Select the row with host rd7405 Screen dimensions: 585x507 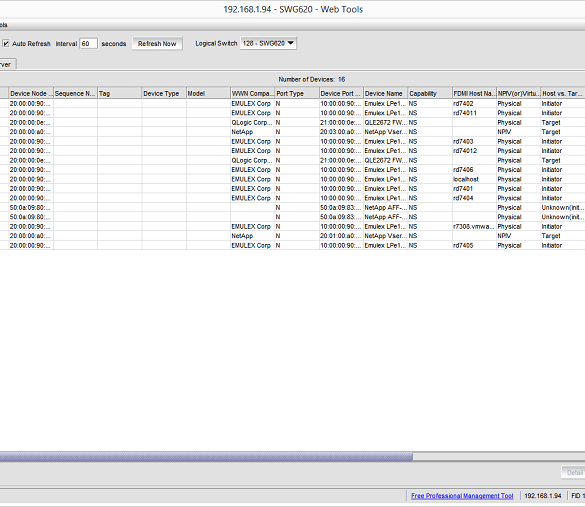click(292, 245)
